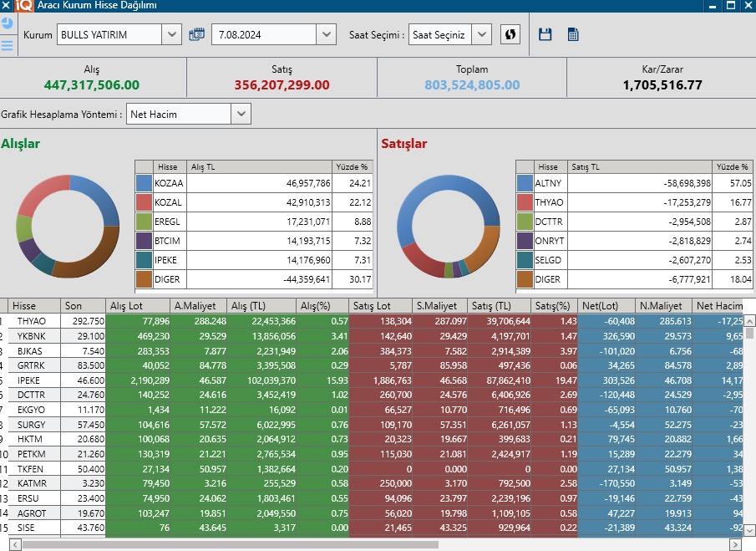The height and width of the screenshot is (551, 756).
Task: Expand the Grafik Hesaplama Yöntemi dropdown
Action: (241, 115)
